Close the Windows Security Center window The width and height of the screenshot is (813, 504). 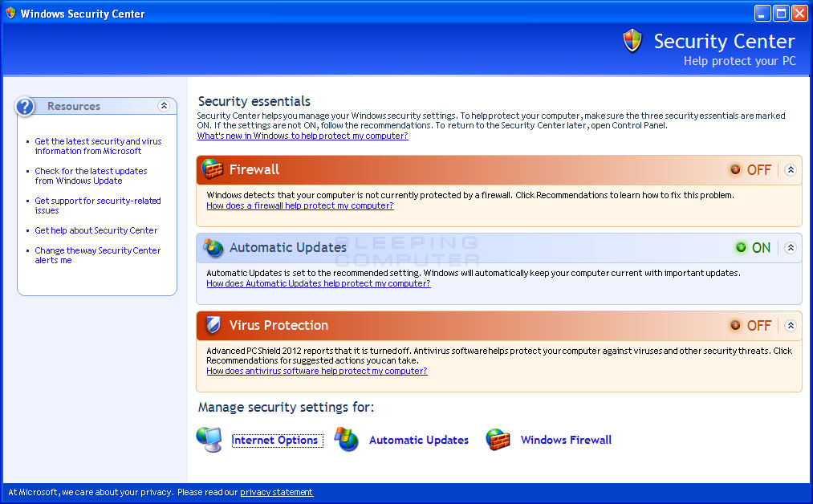[x=799, y=13]
